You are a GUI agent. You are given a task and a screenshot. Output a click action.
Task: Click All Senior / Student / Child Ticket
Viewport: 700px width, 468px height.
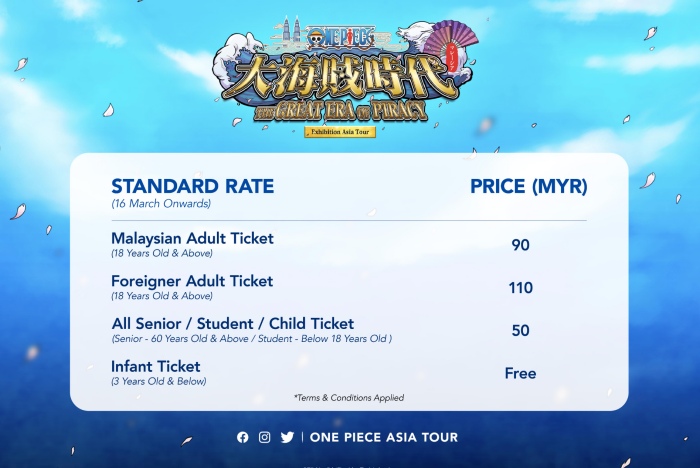[233, 323]
